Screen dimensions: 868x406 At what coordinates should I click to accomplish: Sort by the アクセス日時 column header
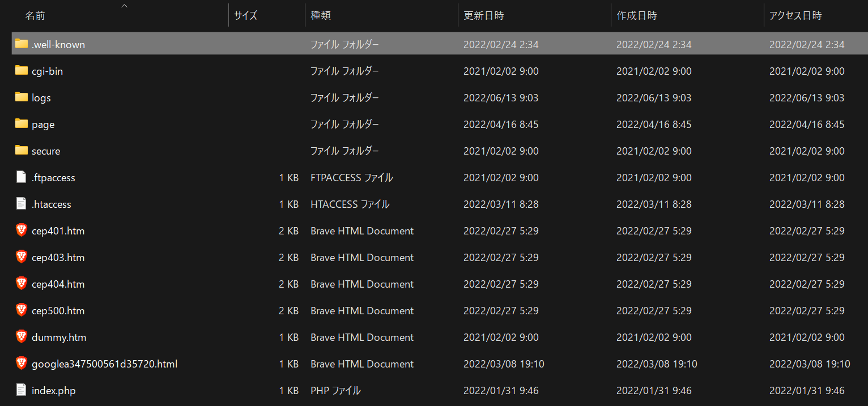(795, 16)
